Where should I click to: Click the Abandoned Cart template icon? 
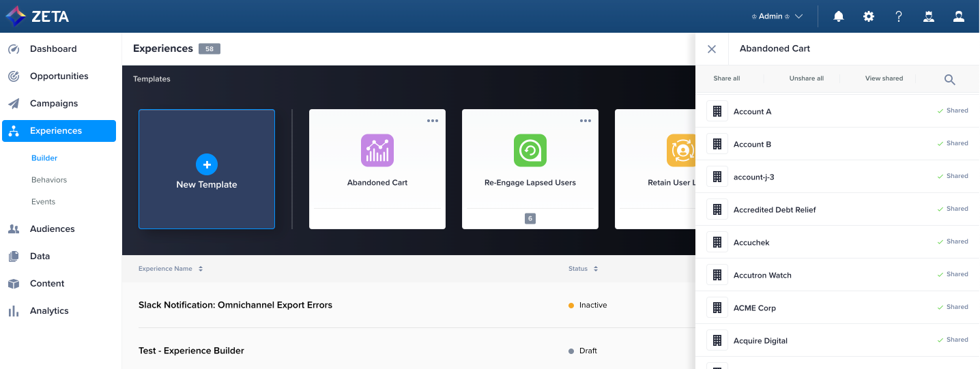tap(377, 150)
